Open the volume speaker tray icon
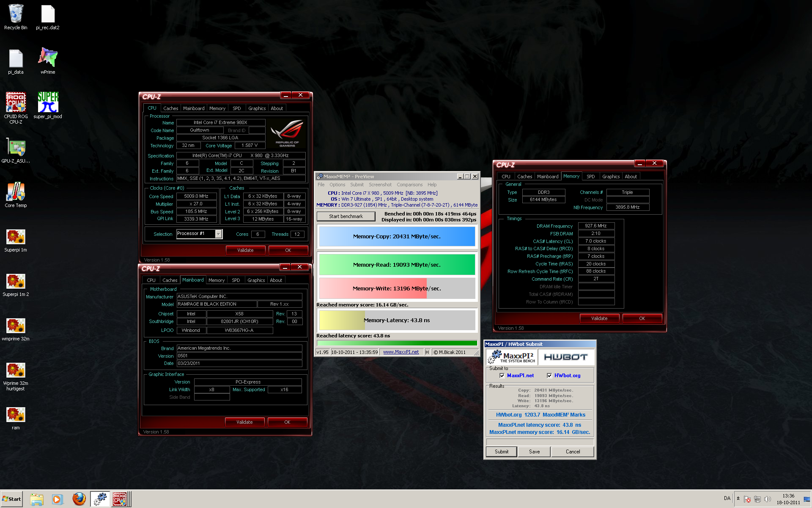812x508 pixels. pyautogui.click(x=767, y=499)
